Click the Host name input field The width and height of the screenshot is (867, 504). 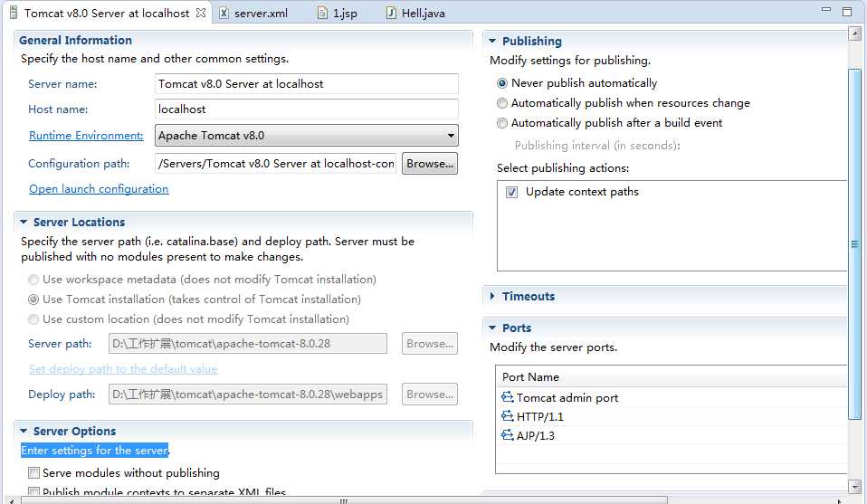[306, 109]
